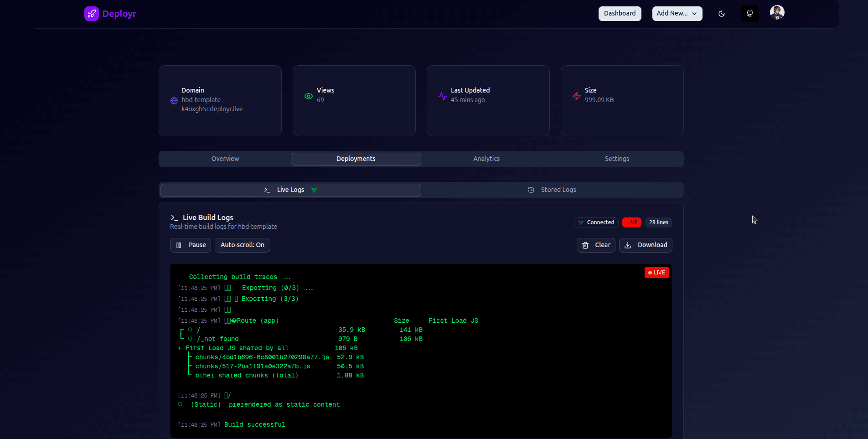Open the Settings tab
This screenshot has height=439, width=868.
[617, 159]
